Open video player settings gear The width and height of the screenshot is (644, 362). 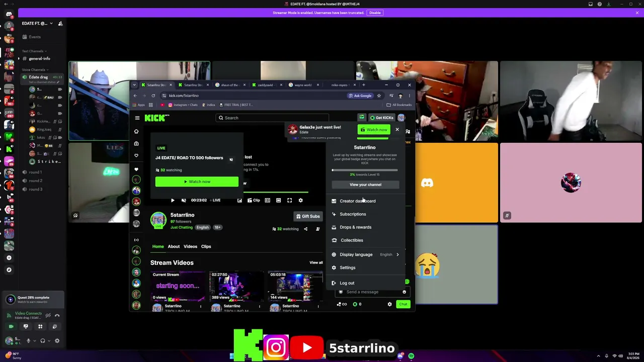300,200
